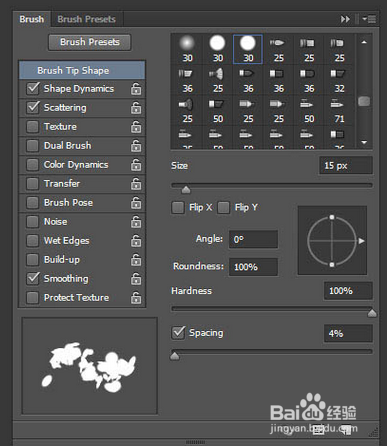Screen dimensions: 387x446
Task: Enable the Dual Brush checkbox
Action: point(33,146)
